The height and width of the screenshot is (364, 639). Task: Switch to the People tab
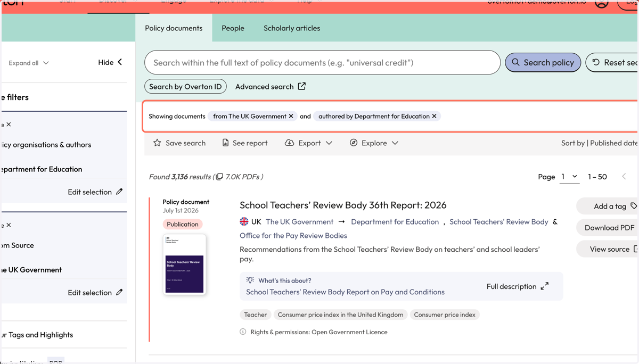[x=233, y=28]
